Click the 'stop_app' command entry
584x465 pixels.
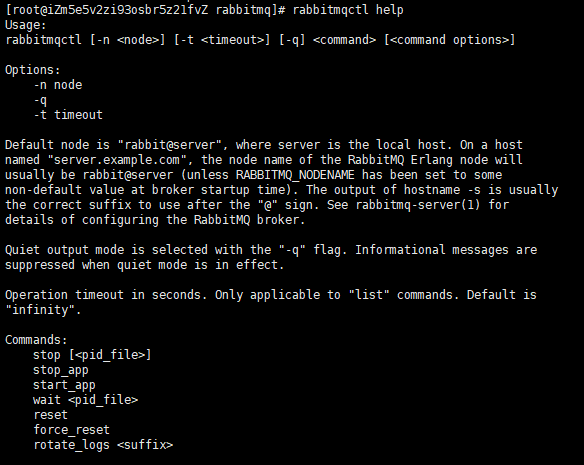point(61,370)
